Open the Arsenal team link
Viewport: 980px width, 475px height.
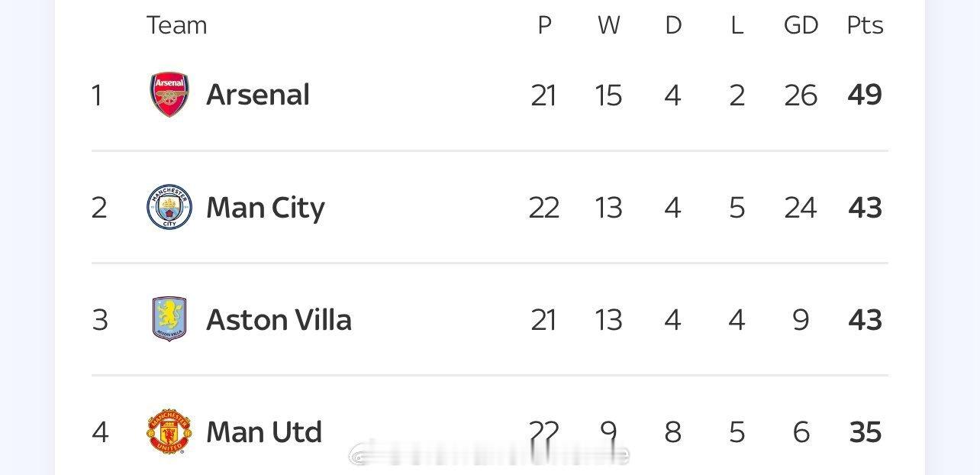(258, 95)
